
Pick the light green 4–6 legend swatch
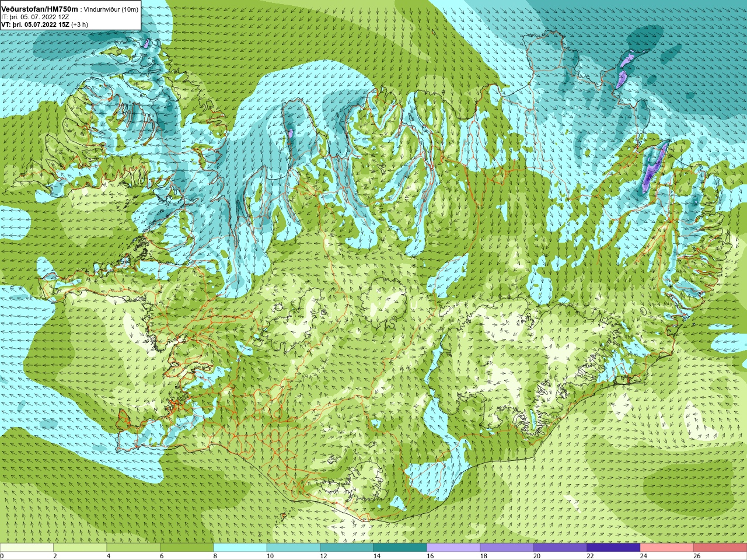coord(134,548)
